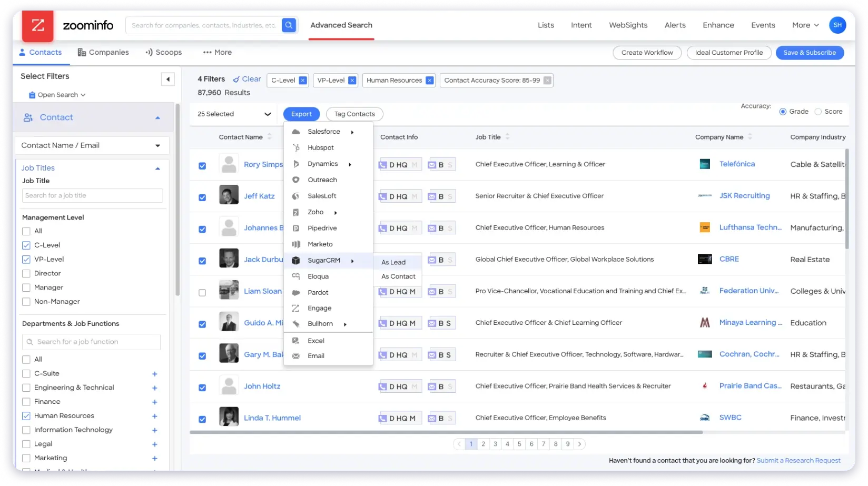Click the Salesforce cloud icon in export menu
This screenshot has height=486, width=868.
[x=296, y=132]
